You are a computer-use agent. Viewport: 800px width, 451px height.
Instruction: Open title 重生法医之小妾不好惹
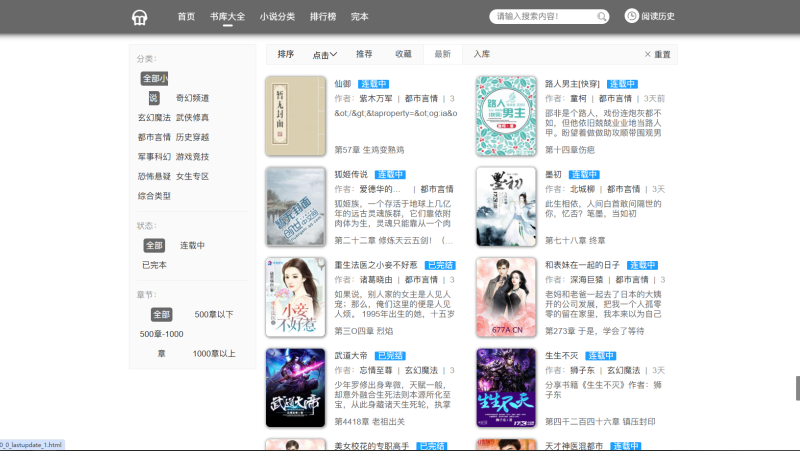tap(376, 265)
